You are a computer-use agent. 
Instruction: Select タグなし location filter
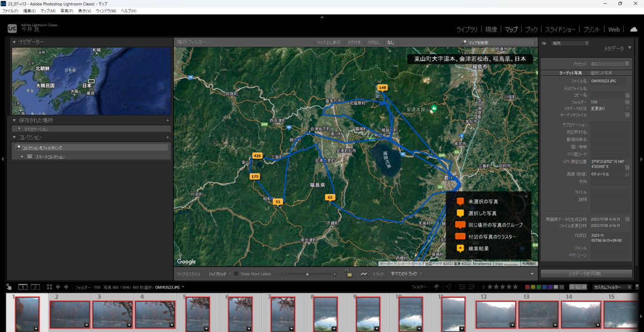coord(374,42)
